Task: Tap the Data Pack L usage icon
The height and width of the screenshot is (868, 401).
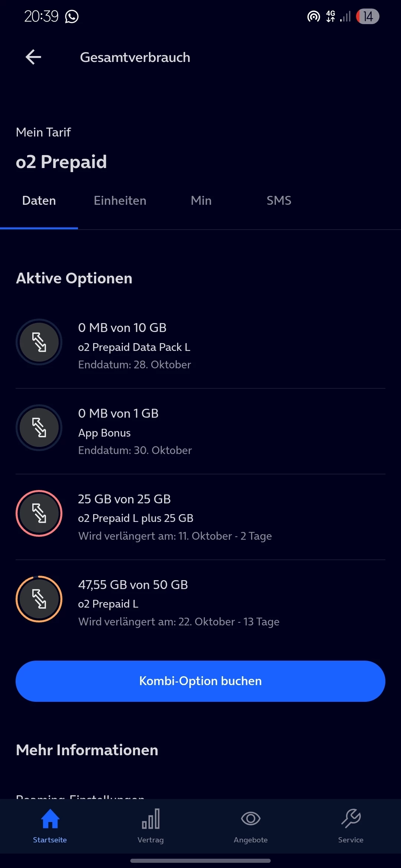Action: click(39, 342)
